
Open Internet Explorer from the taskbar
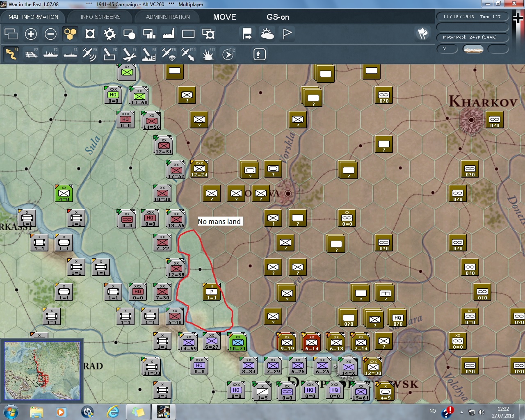point(112,411)
